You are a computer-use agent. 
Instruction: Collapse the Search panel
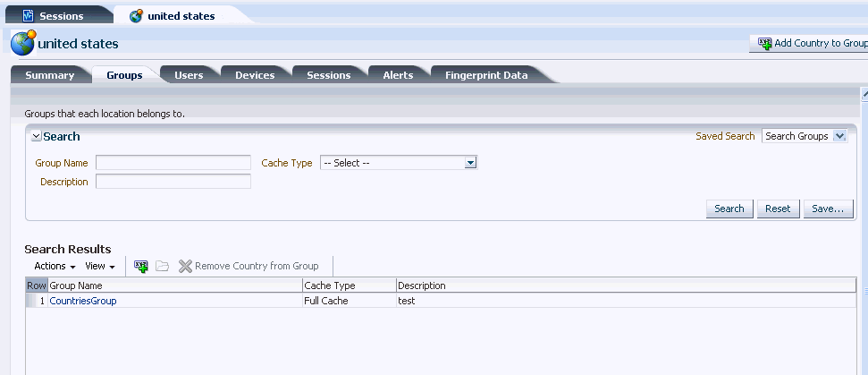pyautogui.click(x=36, y=136)
